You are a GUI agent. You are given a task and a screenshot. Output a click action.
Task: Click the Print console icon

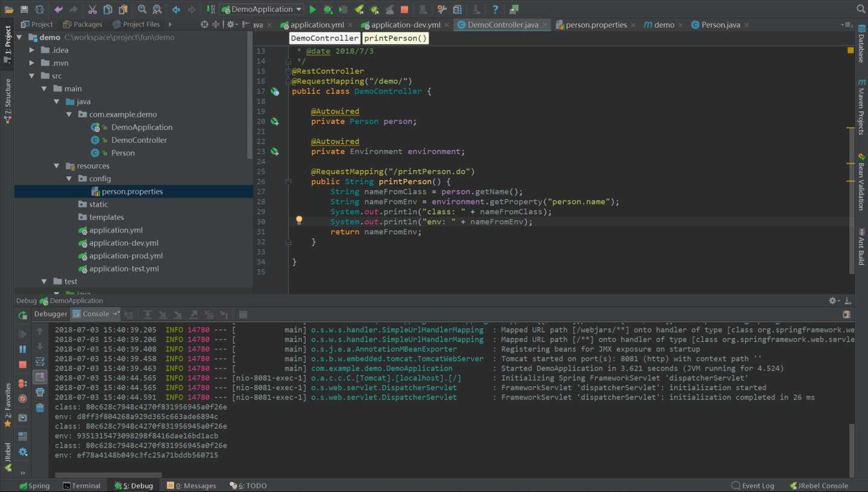[x=40, y=392]
